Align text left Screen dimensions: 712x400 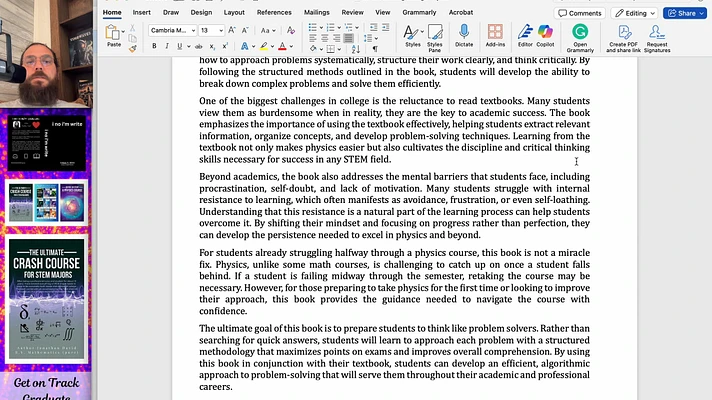312,39
